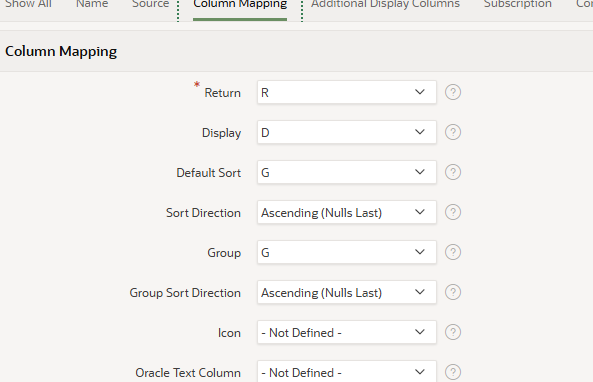This screenshot has width=593, height=382.
Task: Open the Icon column dropdown
Action: coord(347,332)
